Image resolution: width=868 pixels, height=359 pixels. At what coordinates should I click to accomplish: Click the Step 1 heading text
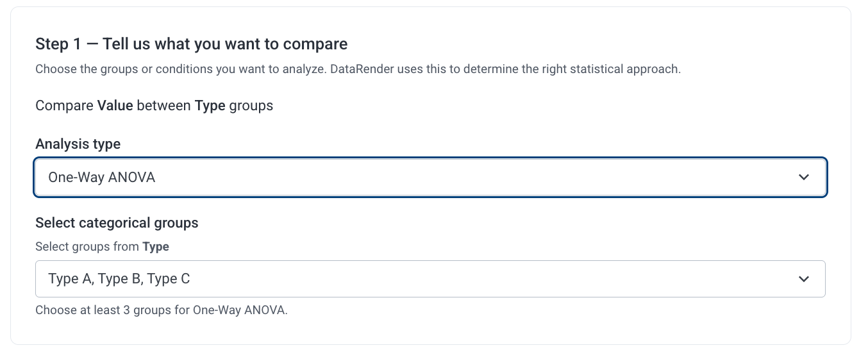[191, 44]
